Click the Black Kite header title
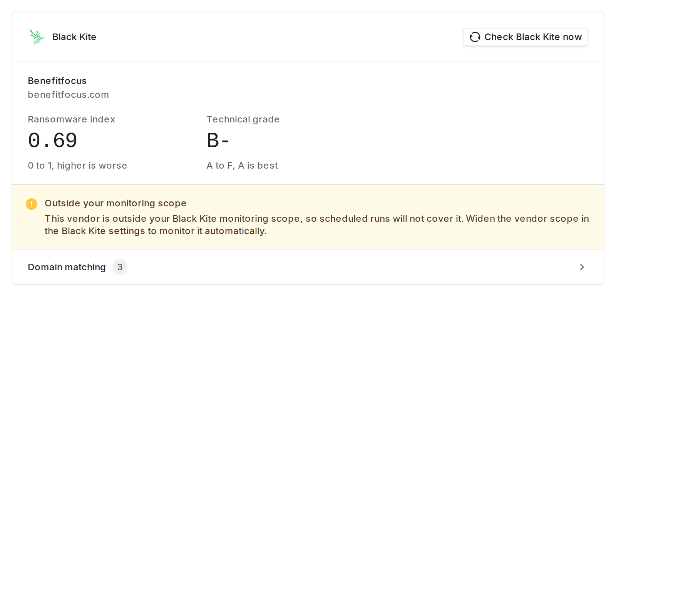Viewport: 693px width, 616px height. tap(74, 37)
